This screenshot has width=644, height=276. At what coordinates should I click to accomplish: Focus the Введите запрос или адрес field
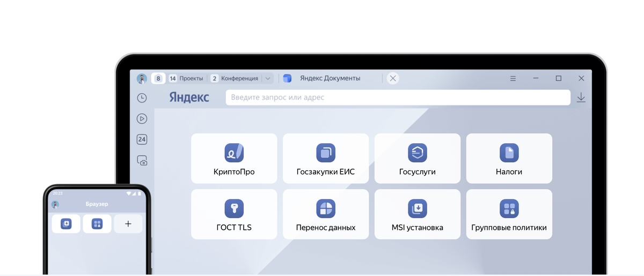click(x=398, y=97)
